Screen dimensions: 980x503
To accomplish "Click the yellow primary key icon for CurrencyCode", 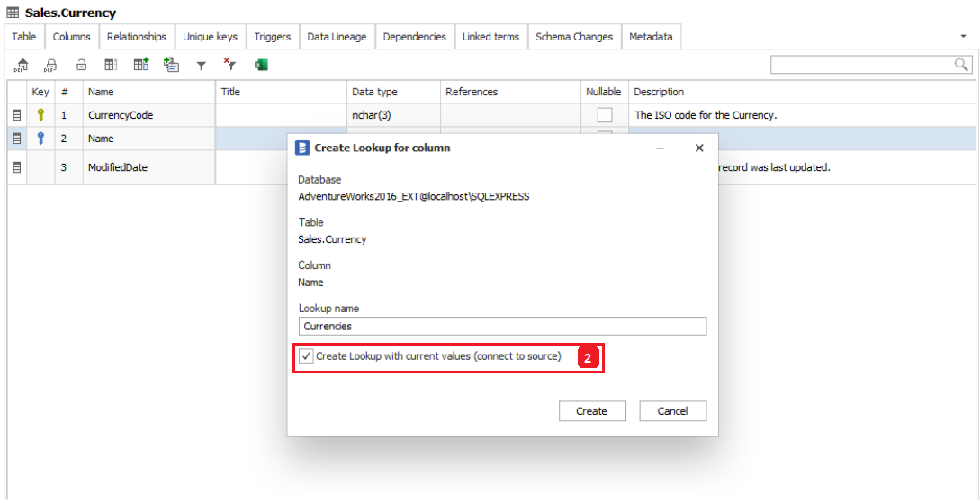I will coord(40,115).
